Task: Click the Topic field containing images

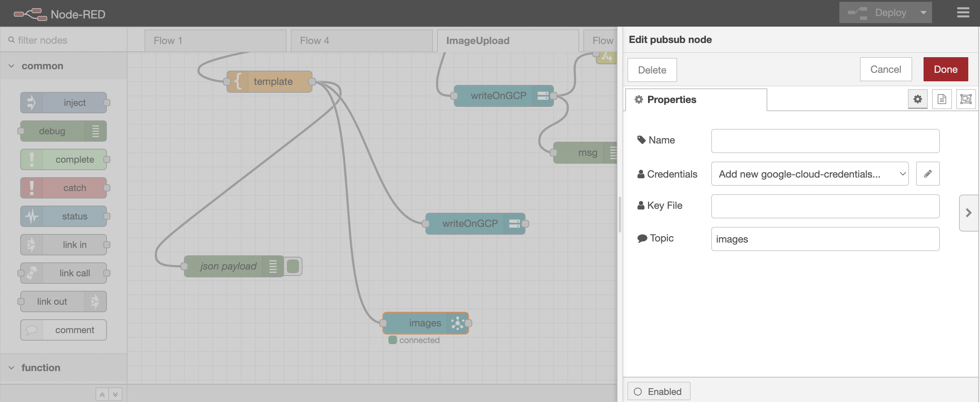Action: click(x=825, y=239)
